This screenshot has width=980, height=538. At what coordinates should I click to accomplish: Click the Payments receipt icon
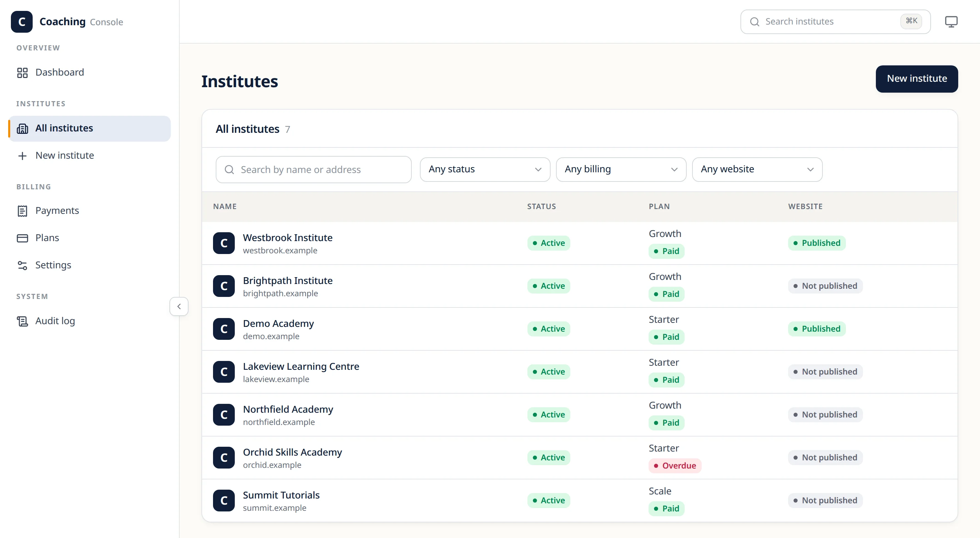pos(22,211)
